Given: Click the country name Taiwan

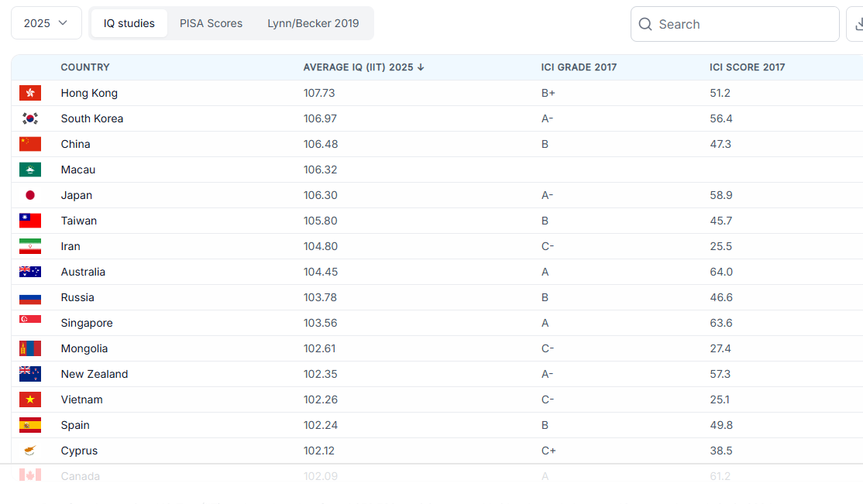Looking at the screenshot, I should point(79,221).
